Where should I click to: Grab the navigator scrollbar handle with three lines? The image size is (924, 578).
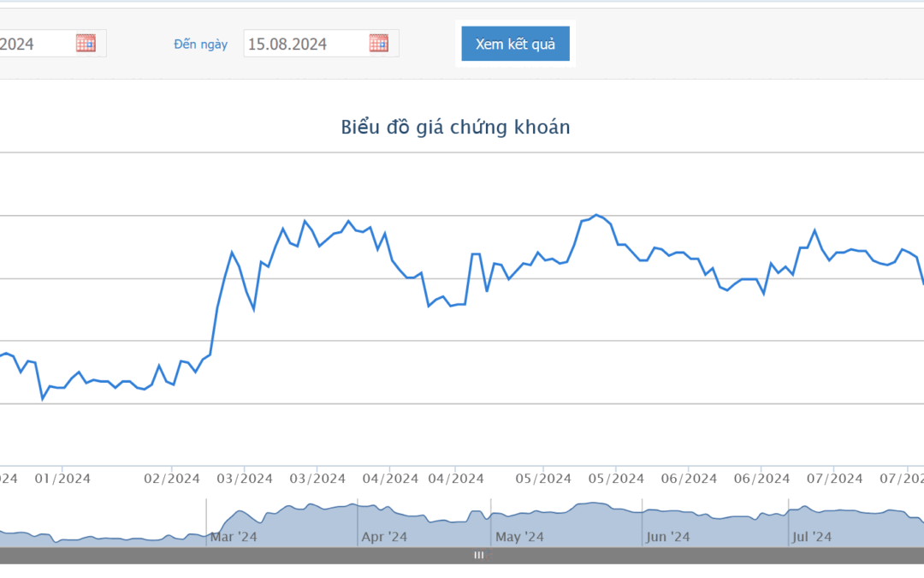(x=479, y=555)
